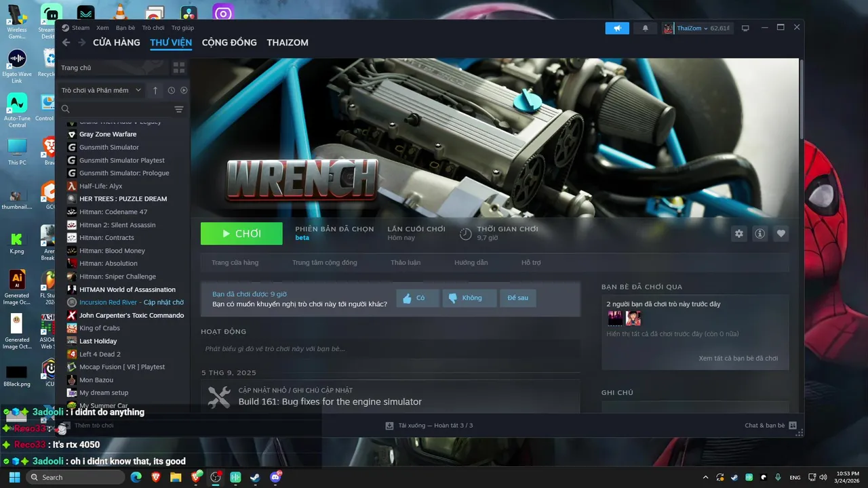The width and height of the screenshot is (868, 488).
Task: Open Steam notifications bell icon
Action: [645, 28]
